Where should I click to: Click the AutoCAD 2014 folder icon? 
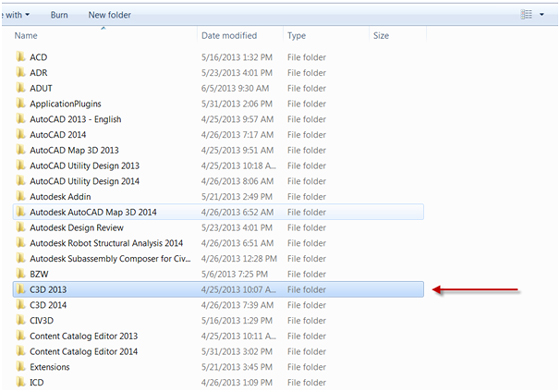(x=21, y=135)
